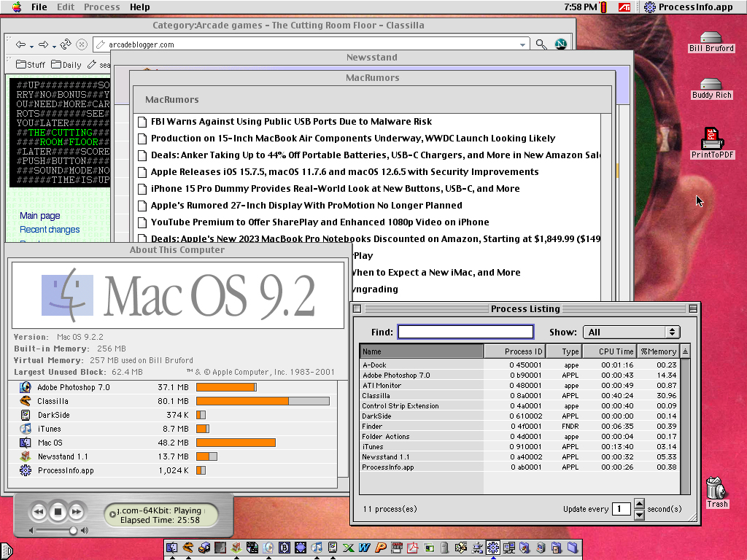Click iTunes fast-forward button
The image size is (747, 560).
76,512
